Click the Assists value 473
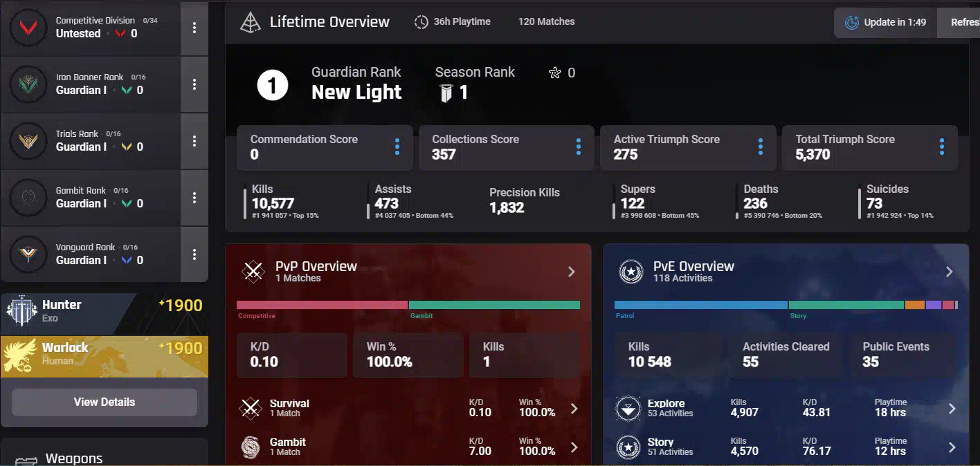Screen dimensions: 980x466 (x=387, y=203)
